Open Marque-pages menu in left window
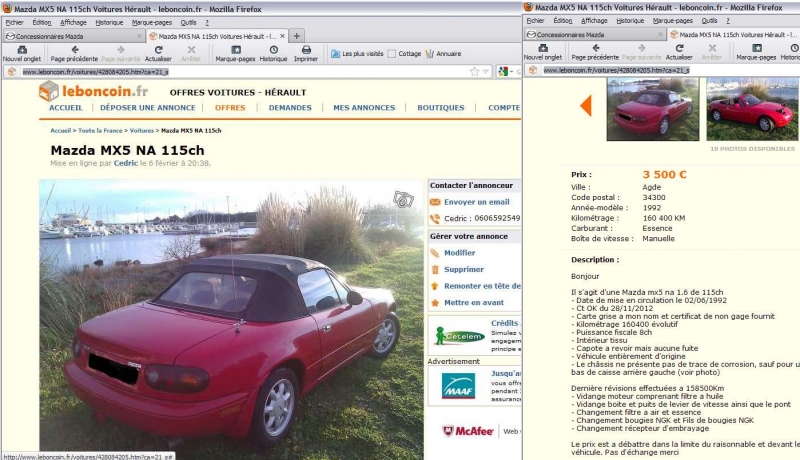Image resolution: width=800 pixels, height=460 pixels. (x=152, y=22)
